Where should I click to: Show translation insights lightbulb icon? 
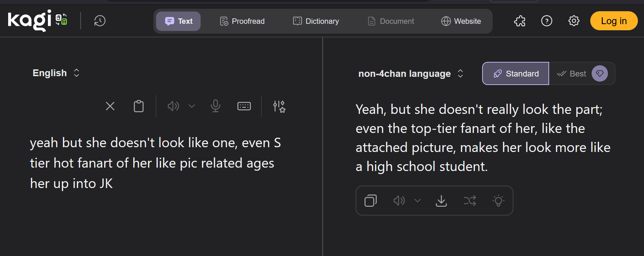pyautogui.click(x=498, y=201)
